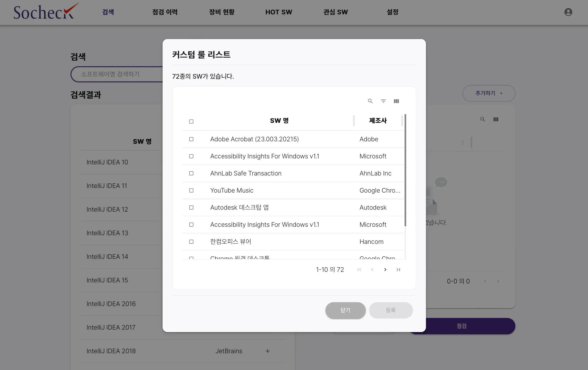Viewport: 588px width, 370px height.
Task: Switch to the HOT SW tab
Action: 278,12
